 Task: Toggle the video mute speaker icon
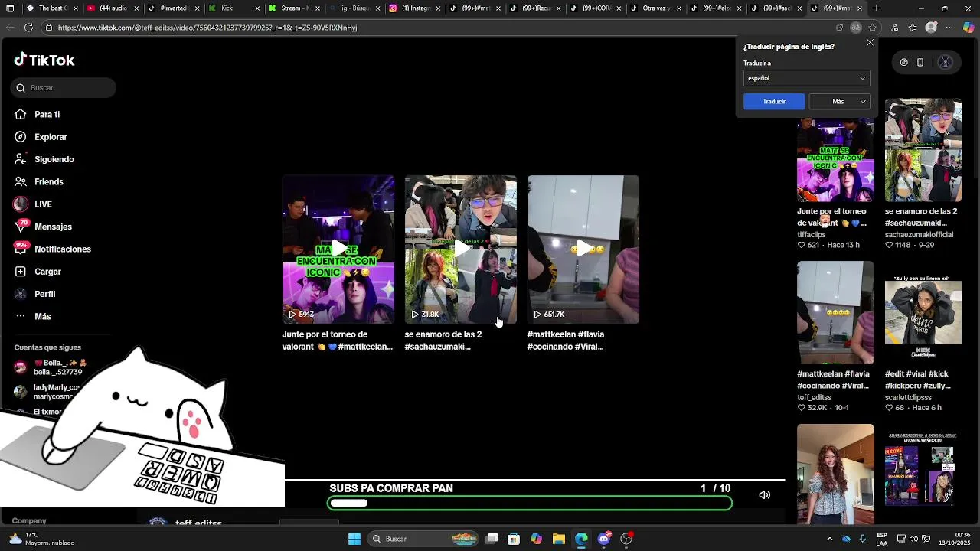[764, 495]
